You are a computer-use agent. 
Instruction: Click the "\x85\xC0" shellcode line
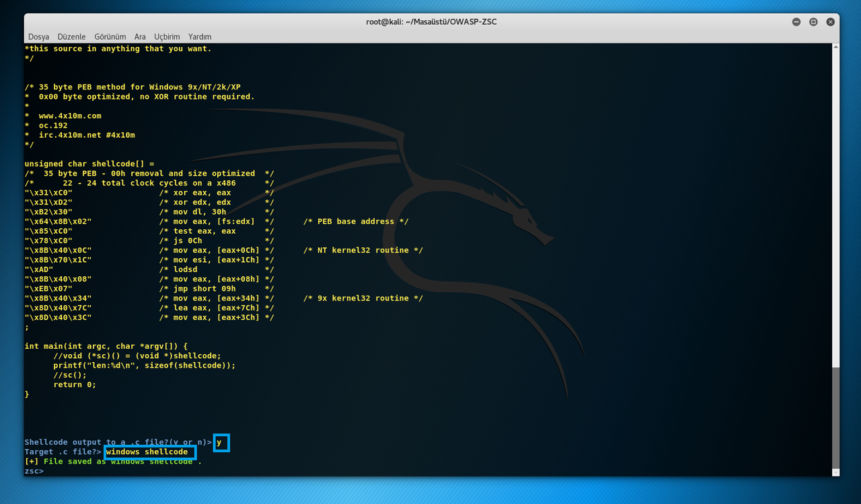(149, 230)
